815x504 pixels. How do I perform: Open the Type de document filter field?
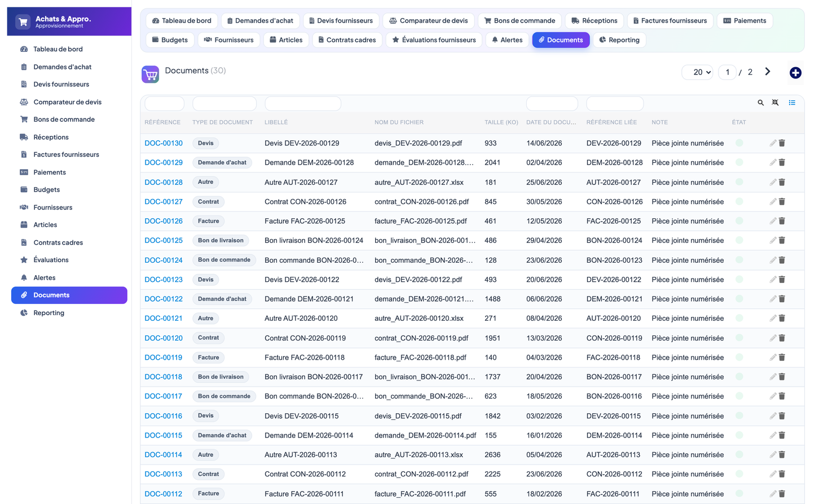coord(224,104)
